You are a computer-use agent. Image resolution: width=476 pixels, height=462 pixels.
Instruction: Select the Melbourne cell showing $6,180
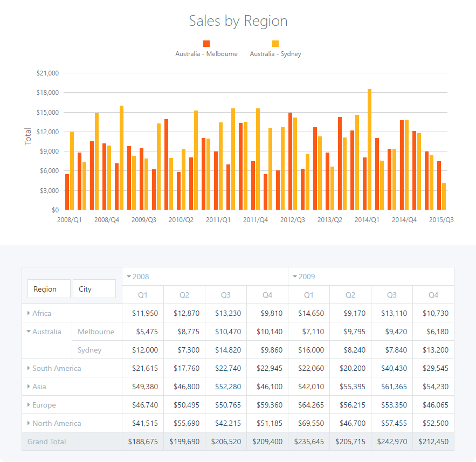pyautogui.click(x=433, y=332)
